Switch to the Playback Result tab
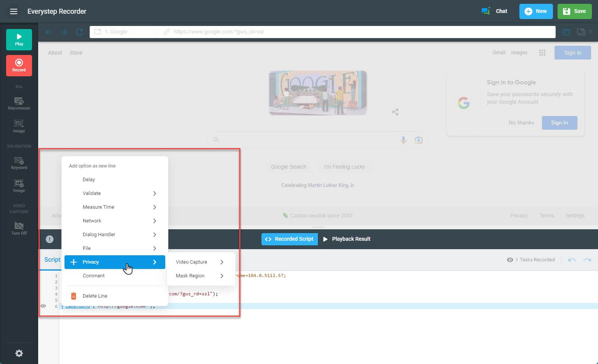Screen dimensions: 598x364 (x=347, y=239)
